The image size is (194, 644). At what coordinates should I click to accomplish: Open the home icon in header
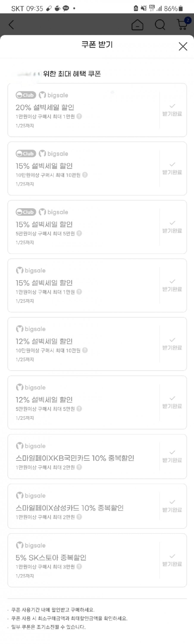[137, 24]
